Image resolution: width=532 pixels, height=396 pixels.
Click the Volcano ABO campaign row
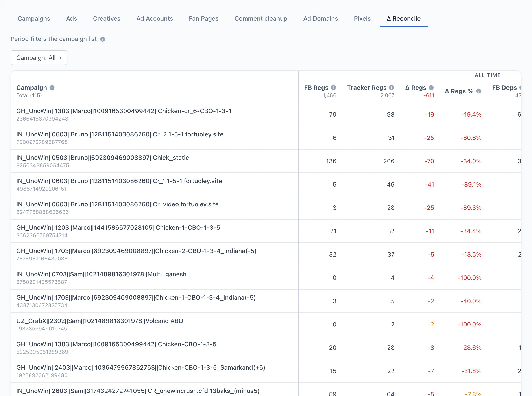266,324
